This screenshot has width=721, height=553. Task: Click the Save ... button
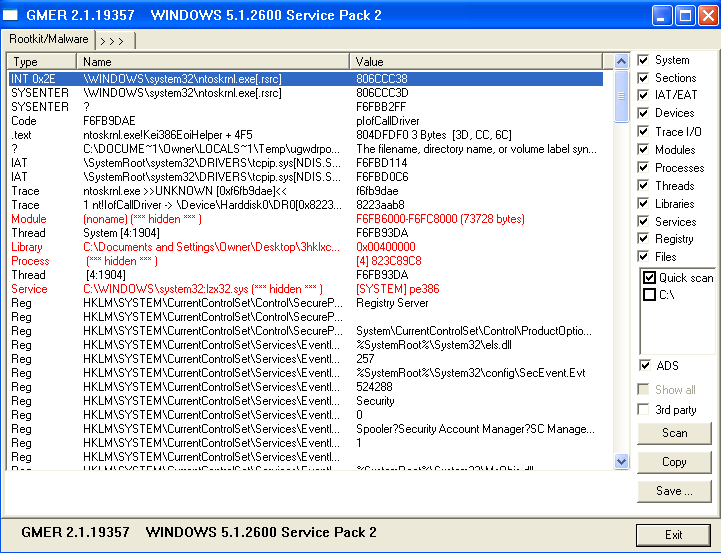674,491
